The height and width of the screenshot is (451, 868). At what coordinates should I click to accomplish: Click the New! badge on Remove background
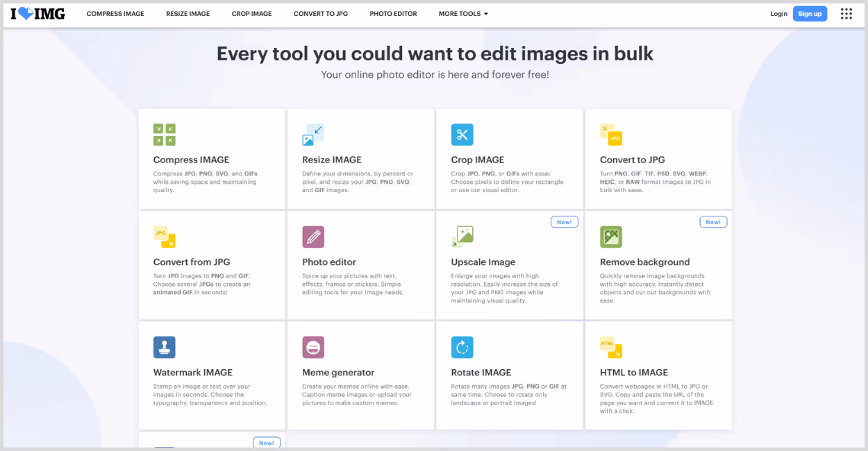tap(713, 222)
